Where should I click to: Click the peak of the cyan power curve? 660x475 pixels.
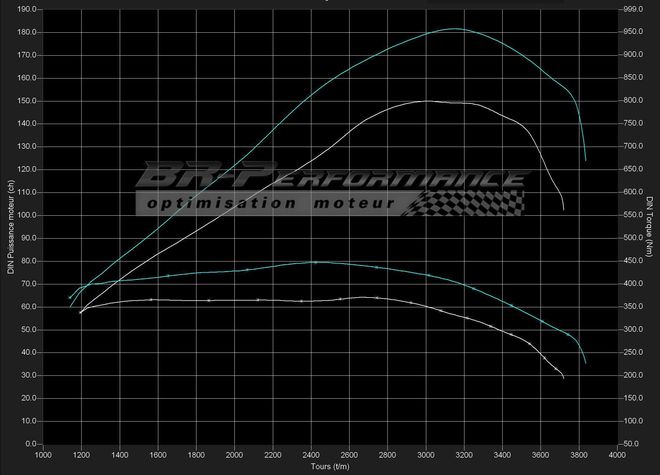tap(454, 29)
